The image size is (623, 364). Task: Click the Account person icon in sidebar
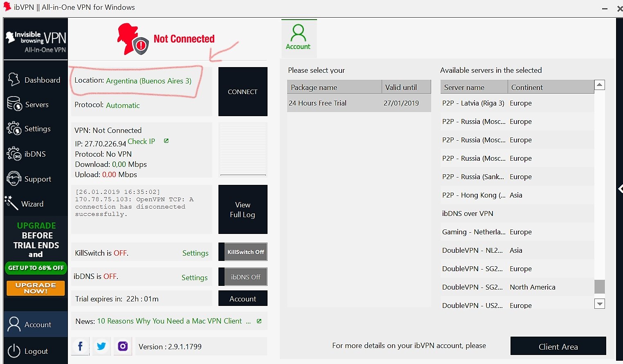tap(14, 324)
